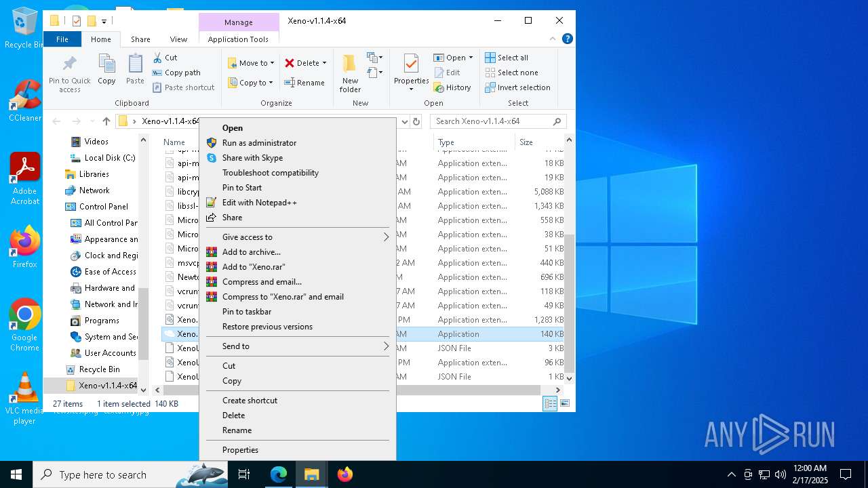Select Control Panel in navigation pane

[96, 207]
